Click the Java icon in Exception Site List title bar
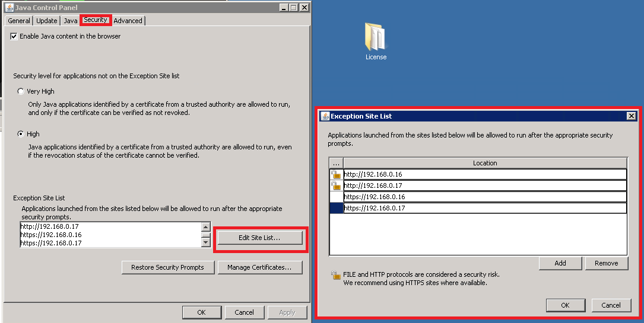Image resolution: width=644 pixels, height=323 pixels. (x=325, y=116)
